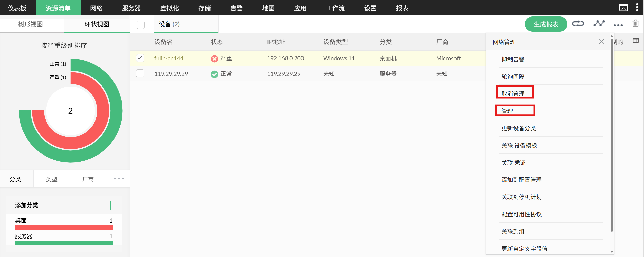Open the 存储 menu
This screenshot has width=644, height=257.
(204, 8)
